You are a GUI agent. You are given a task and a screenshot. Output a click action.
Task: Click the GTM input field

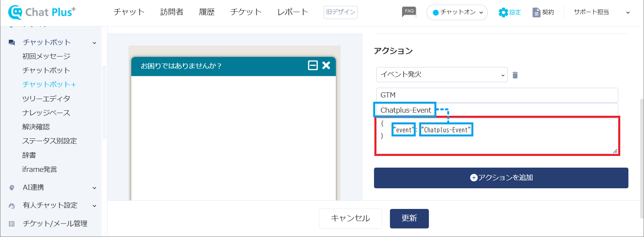tap(497, 95)
